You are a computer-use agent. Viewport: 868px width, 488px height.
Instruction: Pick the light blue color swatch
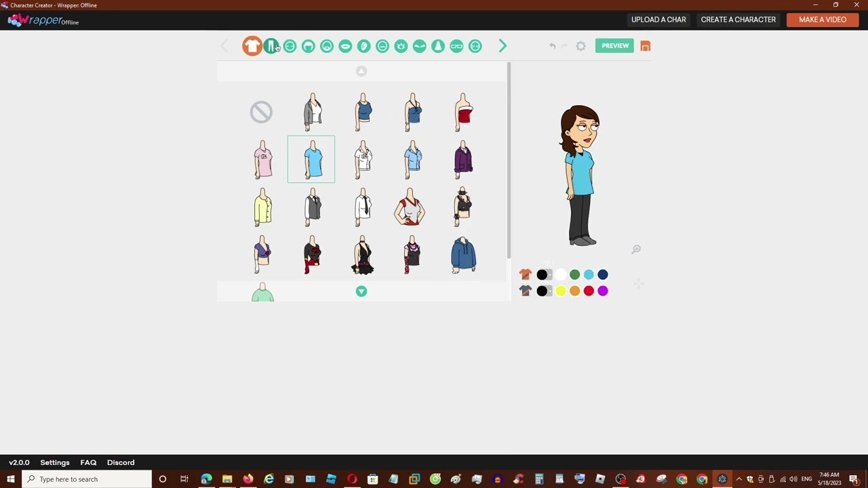[589, 274]
